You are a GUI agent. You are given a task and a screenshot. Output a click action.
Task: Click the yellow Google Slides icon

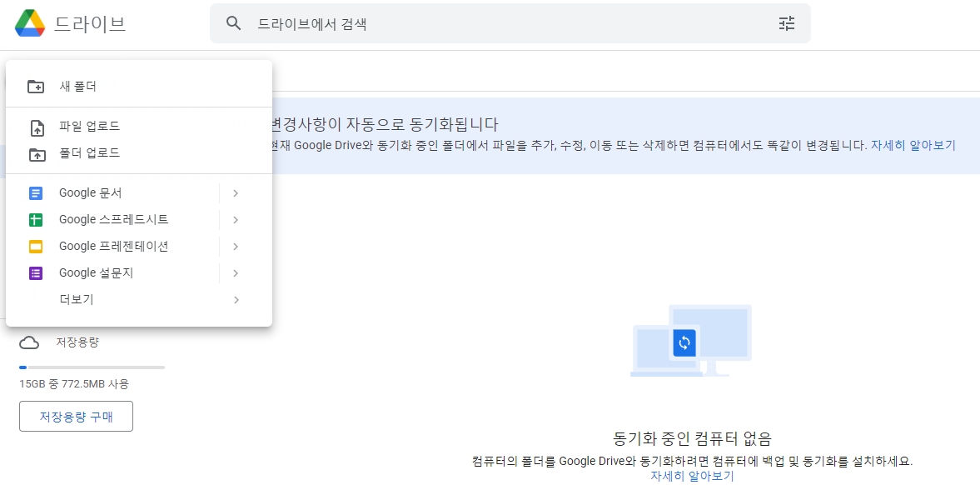pos(36,247)
